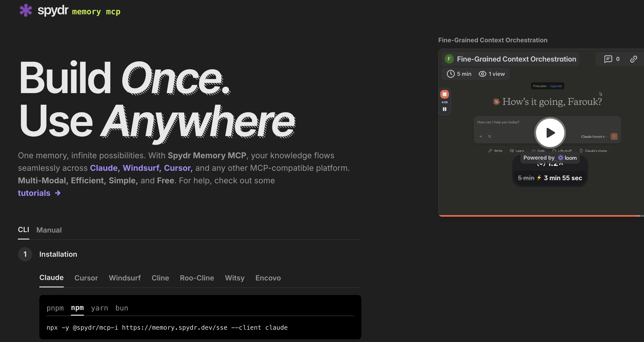
Task: Select the Roo-Cline client tab
Action: [x=197, y=278]
